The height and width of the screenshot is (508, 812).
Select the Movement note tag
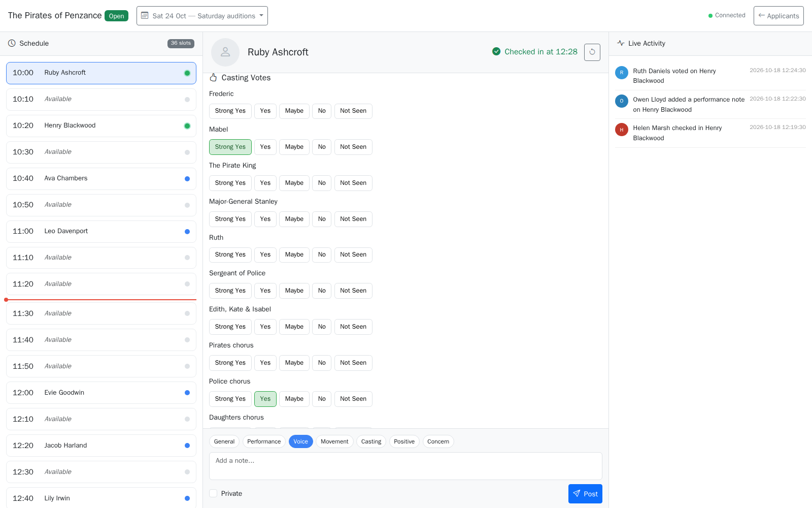click(x=334, y=441)
